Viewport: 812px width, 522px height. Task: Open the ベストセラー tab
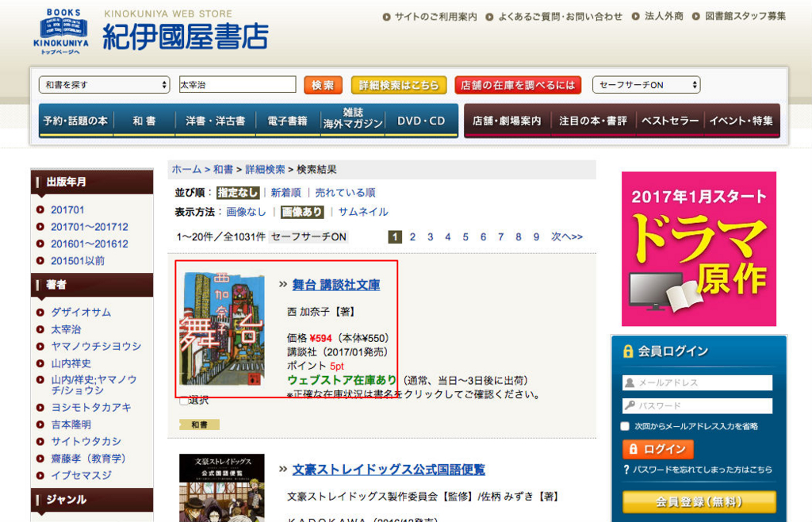669,121
